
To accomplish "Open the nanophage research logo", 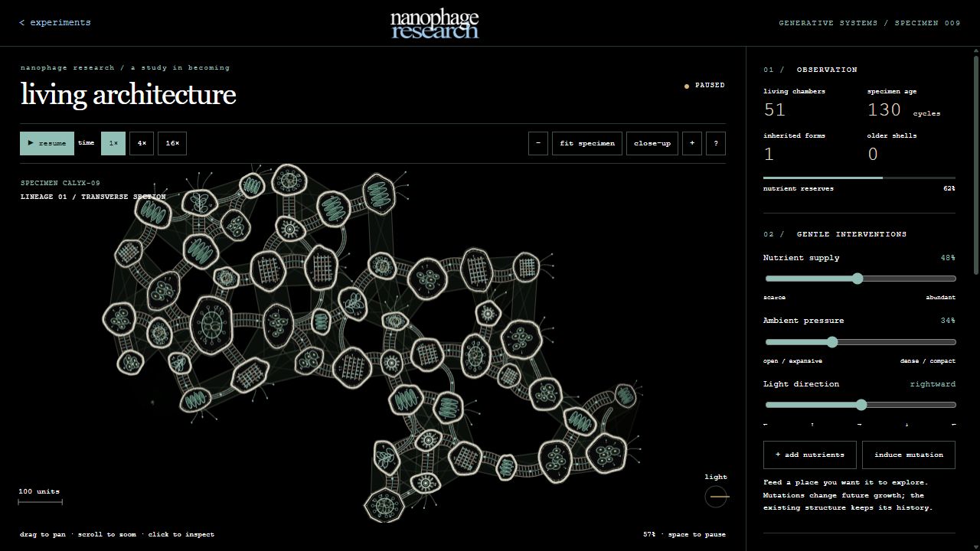I will (x=434, y=24).
